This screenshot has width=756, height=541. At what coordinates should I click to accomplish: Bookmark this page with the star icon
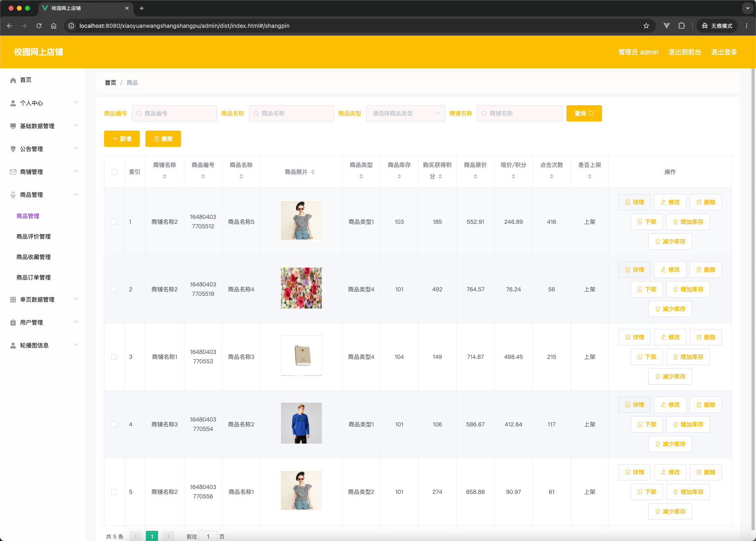(646, 26)
